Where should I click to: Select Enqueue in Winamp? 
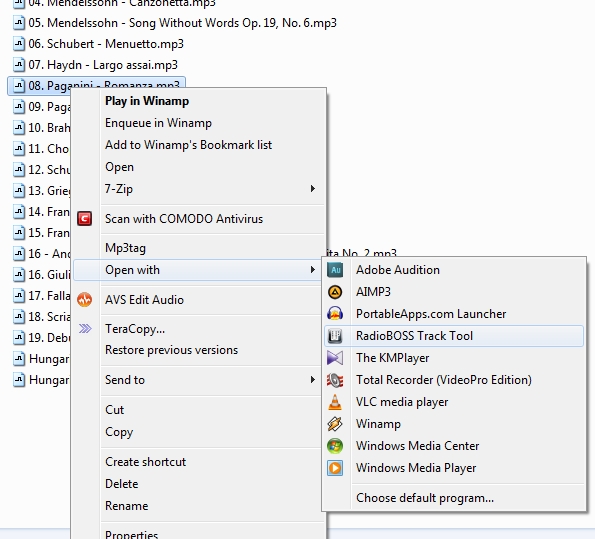click(158, 123)
